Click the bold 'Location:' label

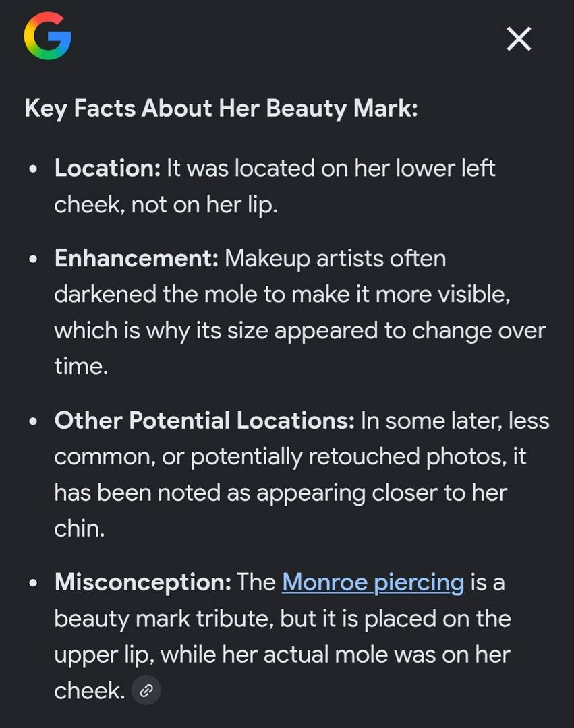pyautogui.click(x=107, y=168)
